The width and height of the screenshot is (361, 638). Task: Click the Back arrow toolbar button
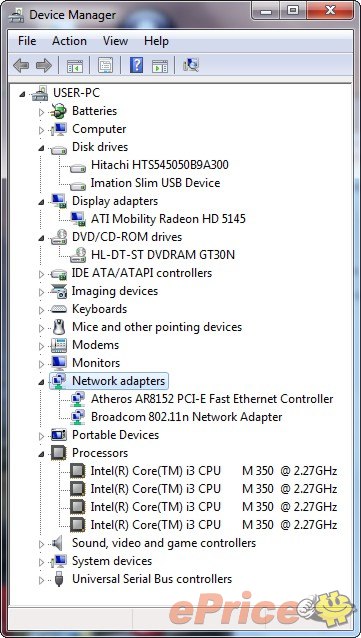[x=20, y=65]
